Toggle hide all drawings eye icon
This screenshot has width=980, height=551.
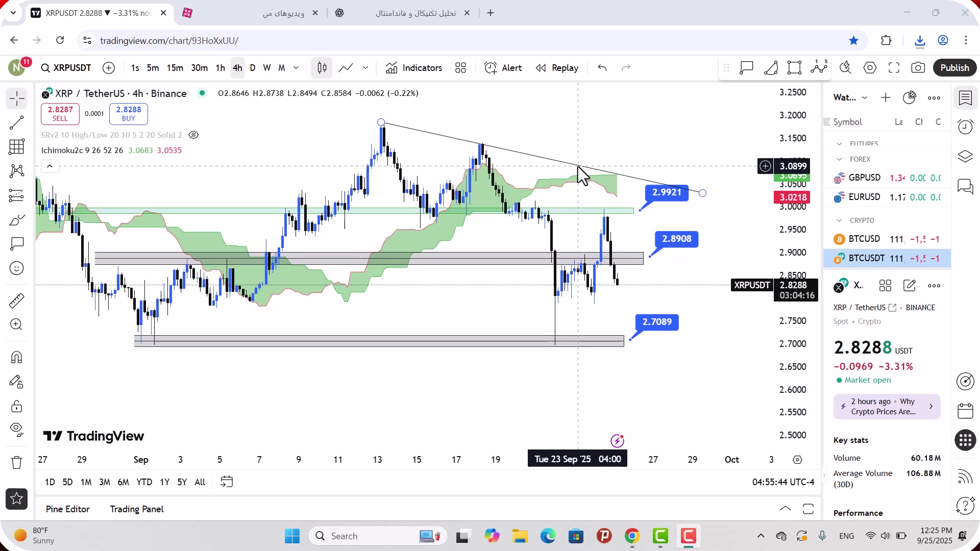(16, 430)
